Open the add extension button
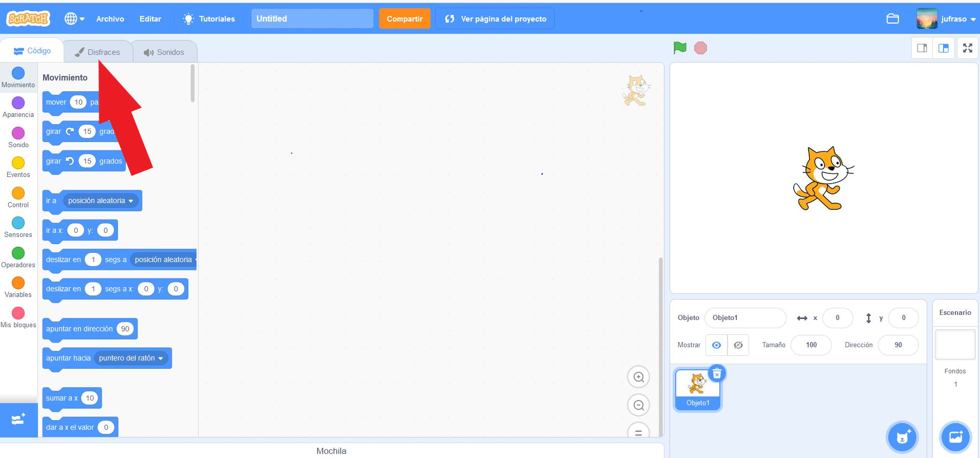 [x=18, y=420]
